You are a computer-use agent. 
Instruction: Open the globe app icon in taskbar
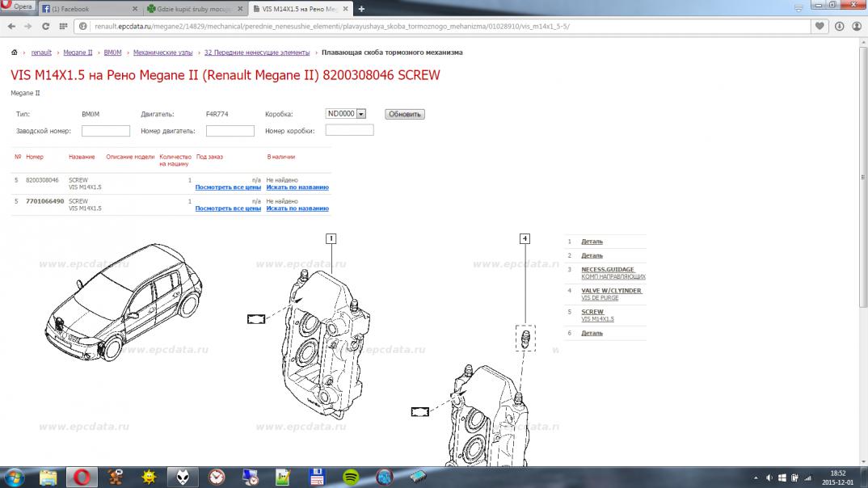coord(384,477)
